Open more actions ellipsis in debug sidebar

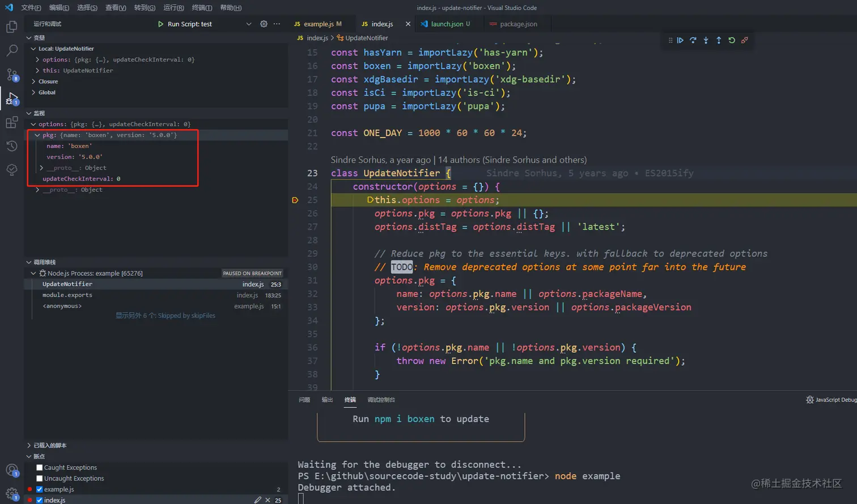coord(277,24)
